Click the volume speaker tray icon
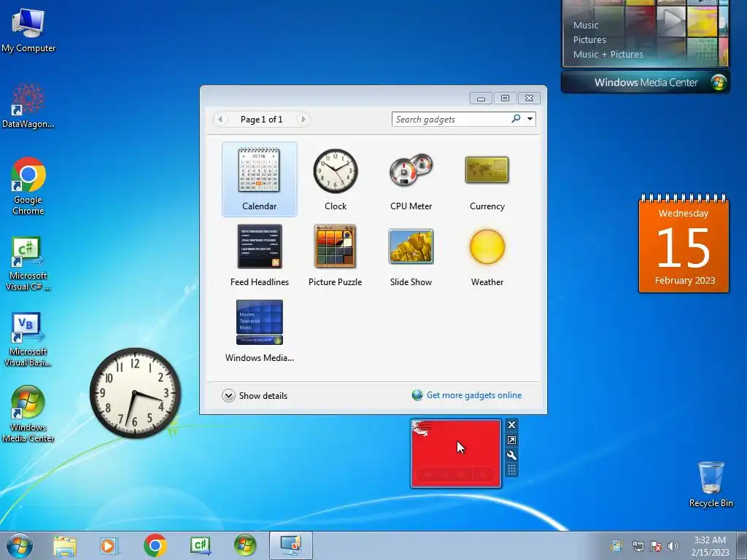 pos(673,546)
